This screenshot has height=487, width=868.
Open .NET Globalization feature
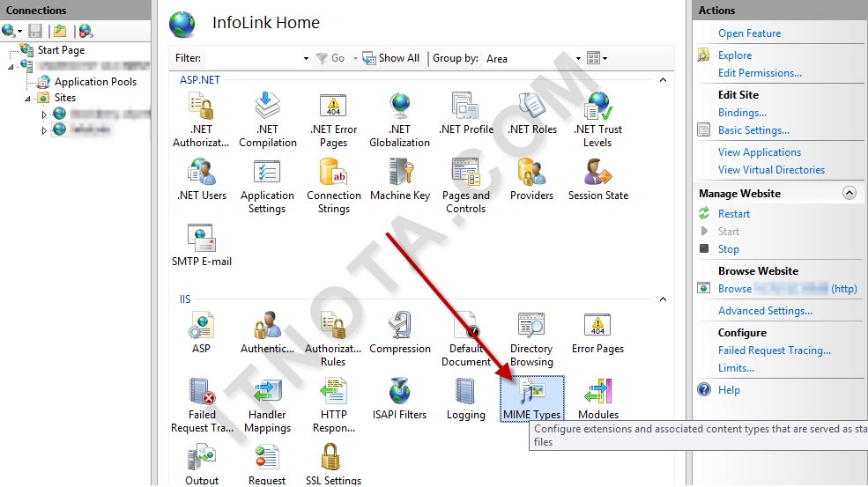[400, 120]
